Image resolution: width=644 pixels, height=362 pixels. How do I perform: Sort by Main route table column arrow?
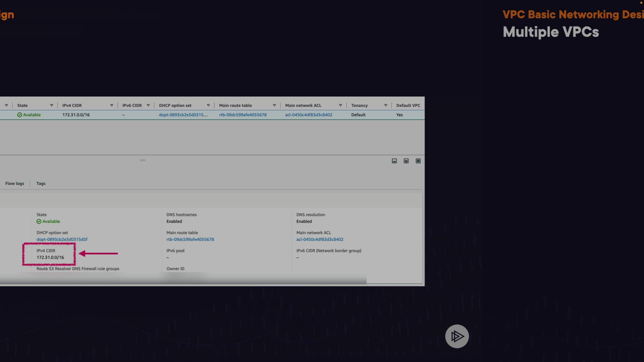(274, 105)
